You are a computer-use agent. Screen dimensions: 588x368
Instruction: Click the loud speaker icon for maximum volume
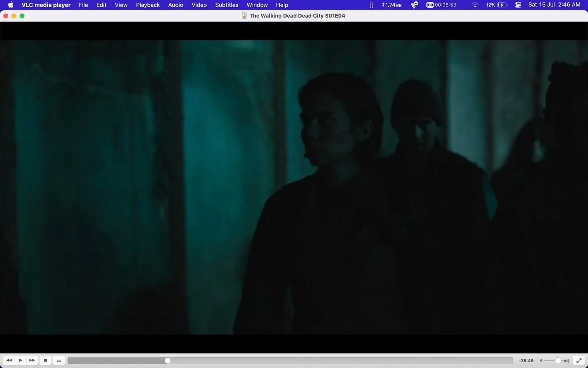pyautogui.click(x=567, y=361)
